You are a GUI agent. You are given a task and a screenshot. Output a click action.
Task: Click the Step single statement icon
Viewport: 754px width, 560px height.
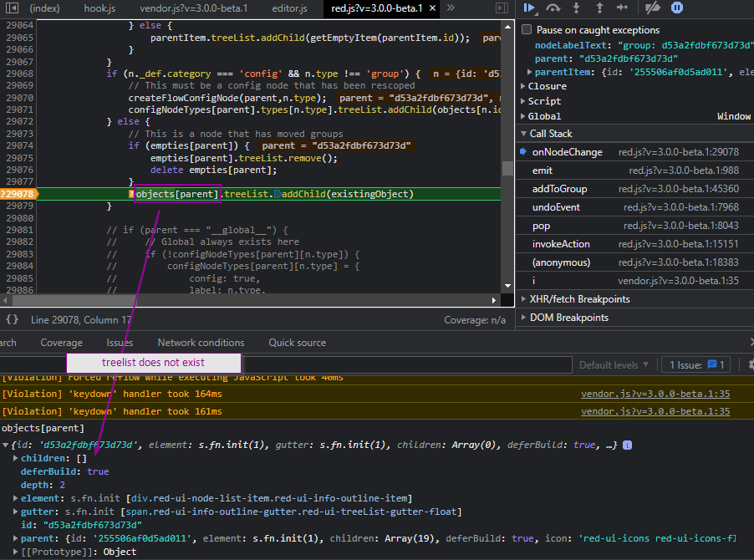pos(623,8)
